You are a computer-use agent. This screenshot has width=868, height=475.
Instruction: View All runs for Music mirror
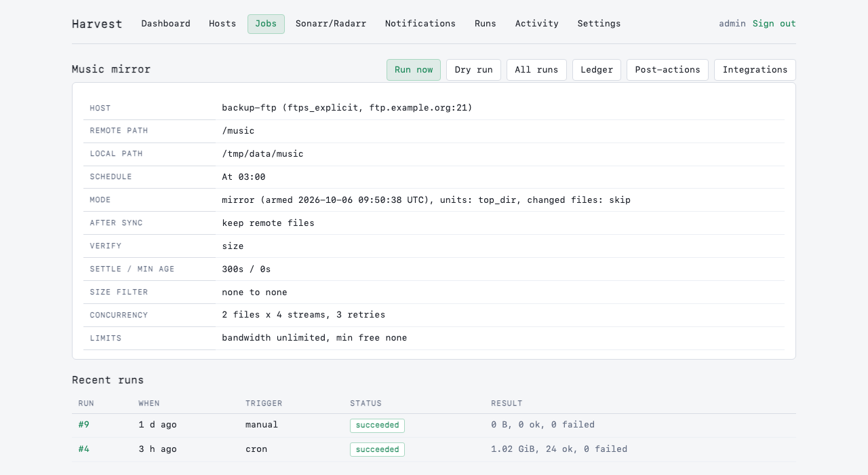point(536,70)
